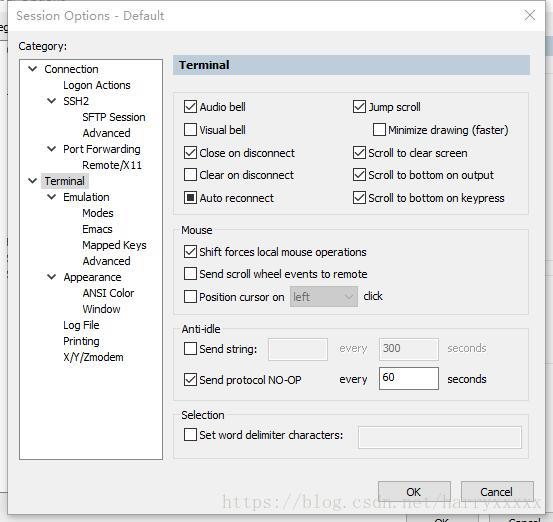Click the OK button

(x=414, y=492)
